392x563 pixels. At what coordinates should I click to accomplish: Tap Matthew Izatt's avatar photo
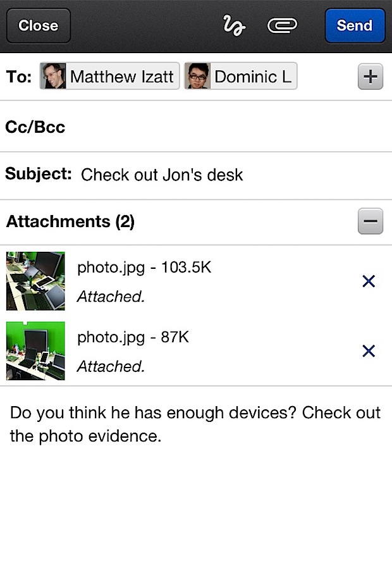(53, 77)
